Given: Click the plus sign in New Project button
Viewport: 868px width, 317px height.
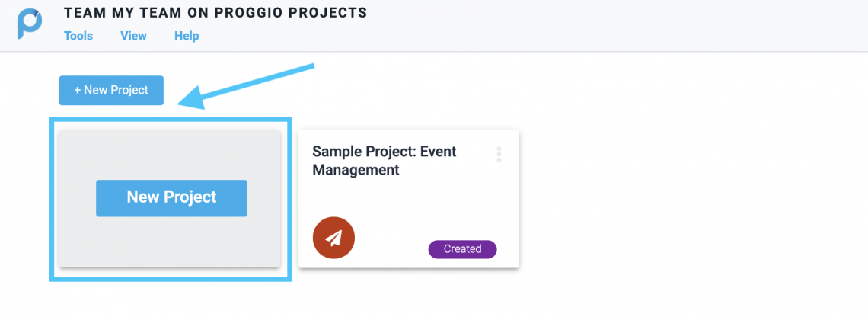Looking at the screenshot, I should [x=78, y=91].
